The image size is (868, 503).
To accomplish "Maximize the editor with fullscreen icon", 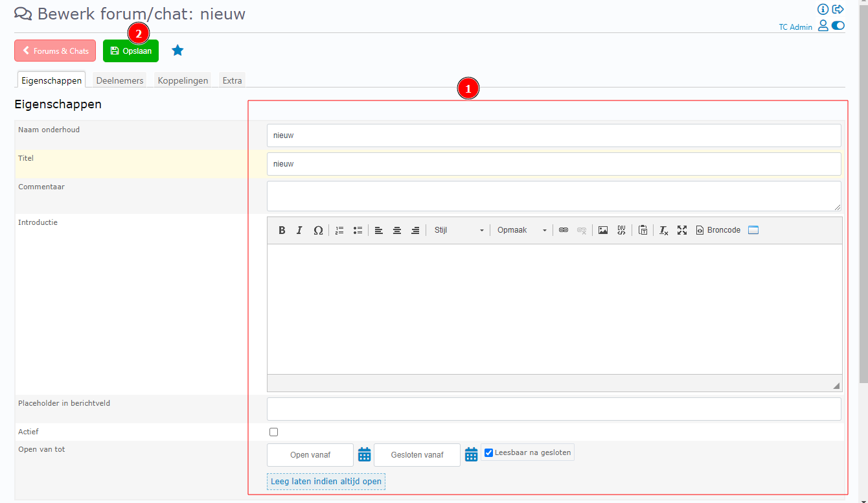I will point(682,230).
